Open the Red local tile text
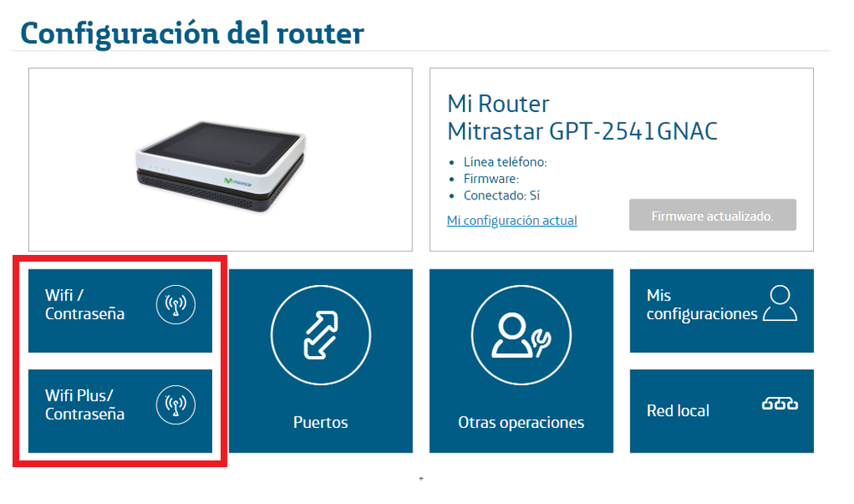Viewport: 854px width, 504px height. point(678,411)
